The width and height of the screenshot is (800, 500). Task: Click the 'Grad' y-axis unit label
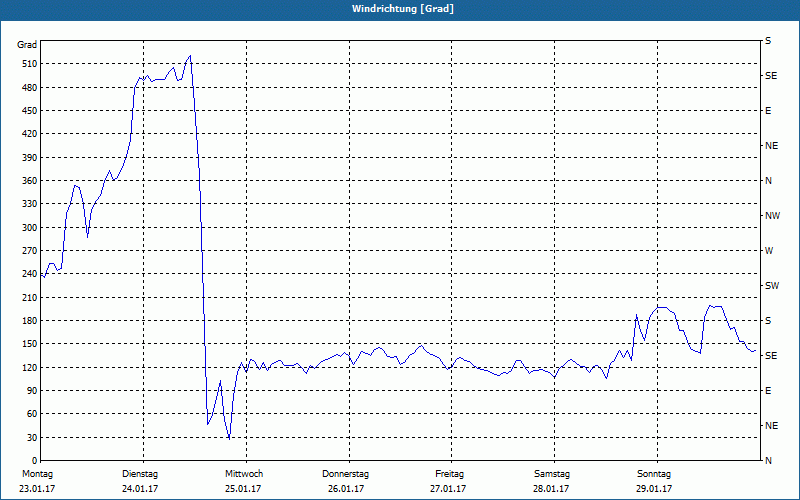point(27,45)
